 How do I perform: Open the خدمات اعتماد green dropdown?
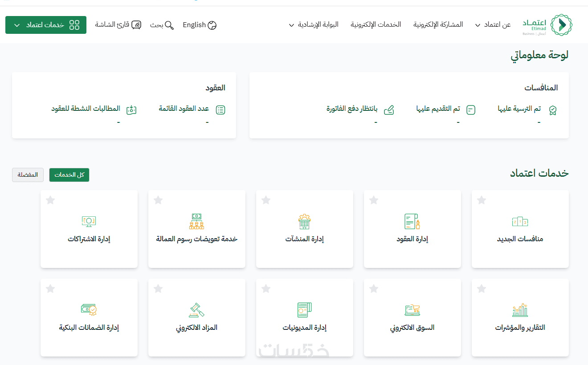pyautogui.click(x=46, y=25)
